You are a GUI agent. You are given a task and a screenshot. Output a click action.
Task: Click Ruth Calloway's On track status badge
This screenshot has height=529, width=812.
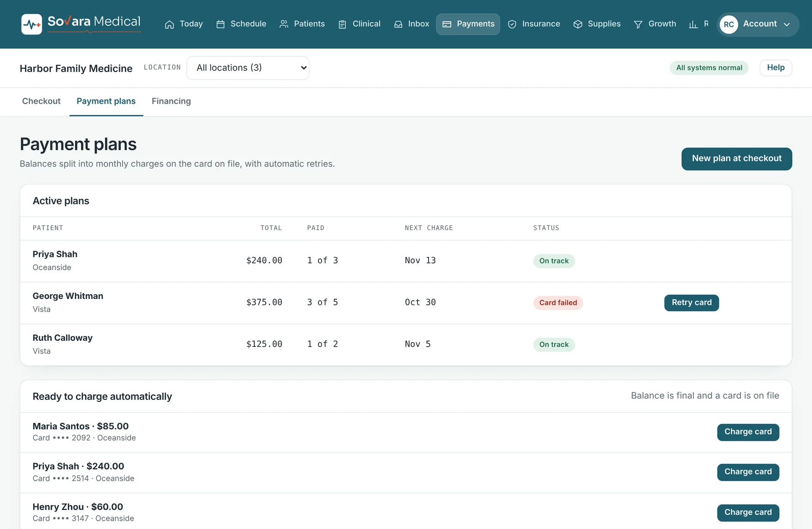[x=554, y=345]
